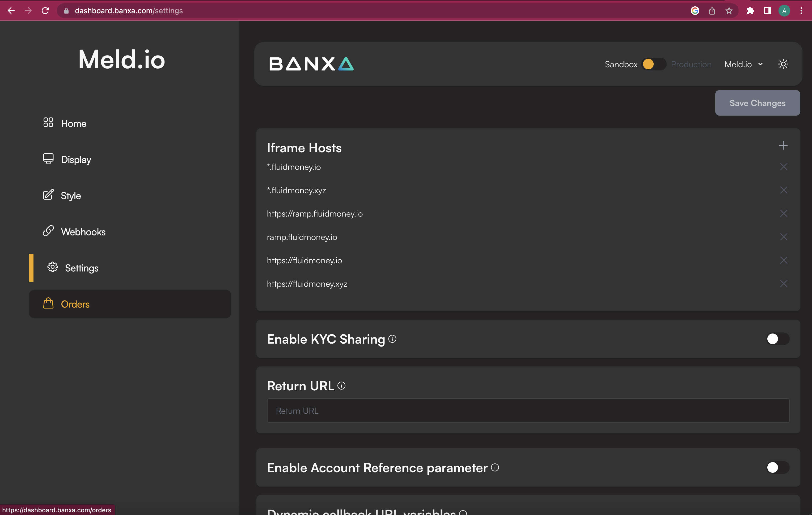Click the Chrome extensions puzzle icon
Screen dimensions: 812x515
(750, 11)
